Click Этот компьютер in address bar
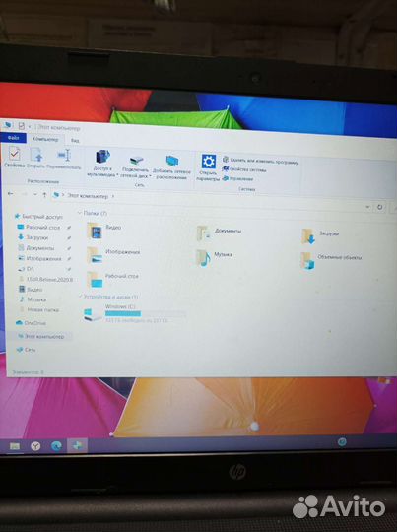The width and height of the screenshot is (397, 532). tap(88, 196)
